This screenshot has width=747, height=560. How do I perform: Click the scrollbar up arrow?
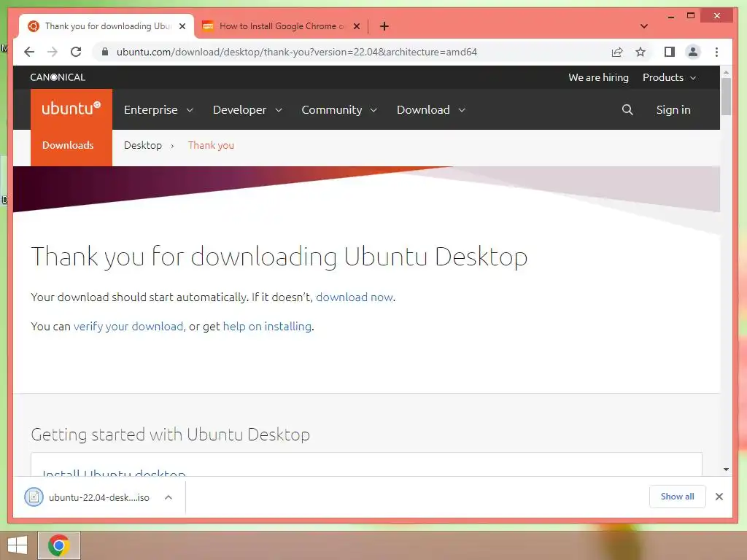726,72
